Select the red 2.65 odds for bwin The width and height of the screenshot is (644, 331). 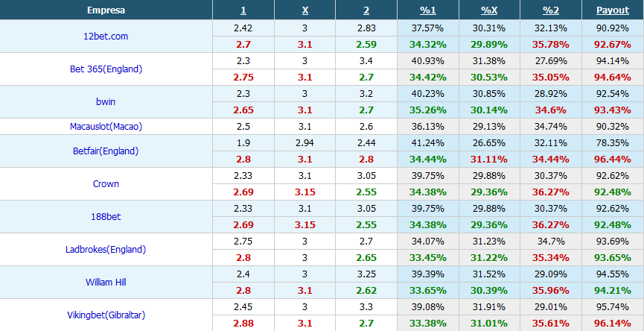(x=243, y=110)
